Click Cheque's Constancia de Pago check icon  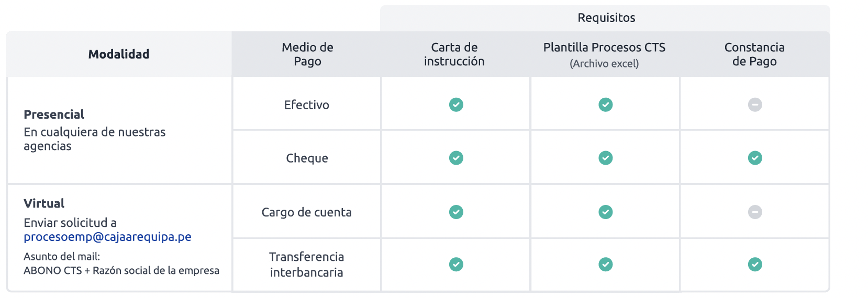pos(755,158)
